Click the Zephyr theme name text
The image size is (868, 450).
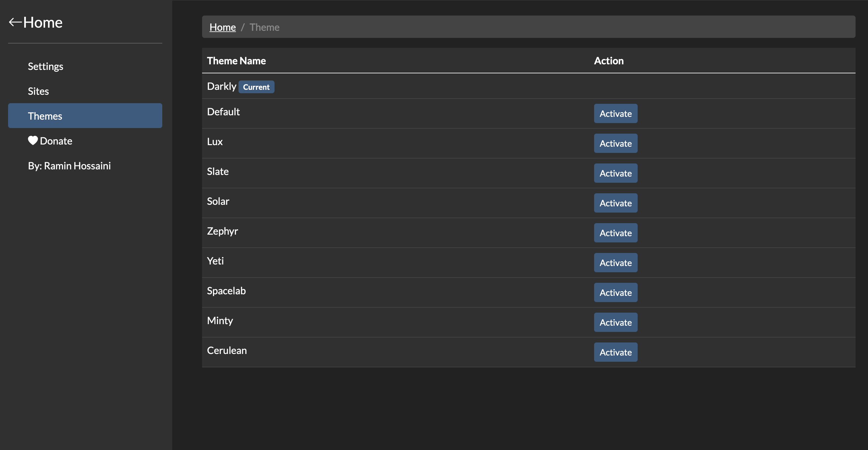(x=223, y=232)
